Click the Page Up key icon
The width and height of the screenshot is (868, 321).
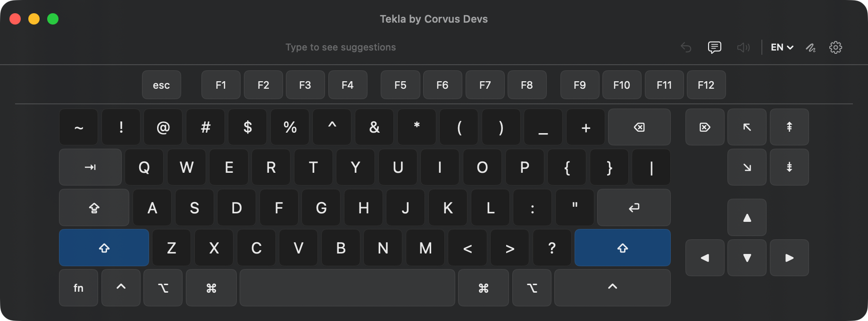coord(789,127)
